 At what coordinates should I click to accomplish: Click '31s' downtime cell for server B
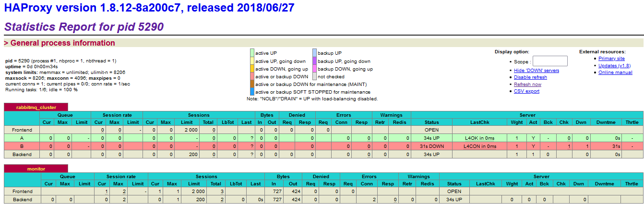(x=607, y=146)
